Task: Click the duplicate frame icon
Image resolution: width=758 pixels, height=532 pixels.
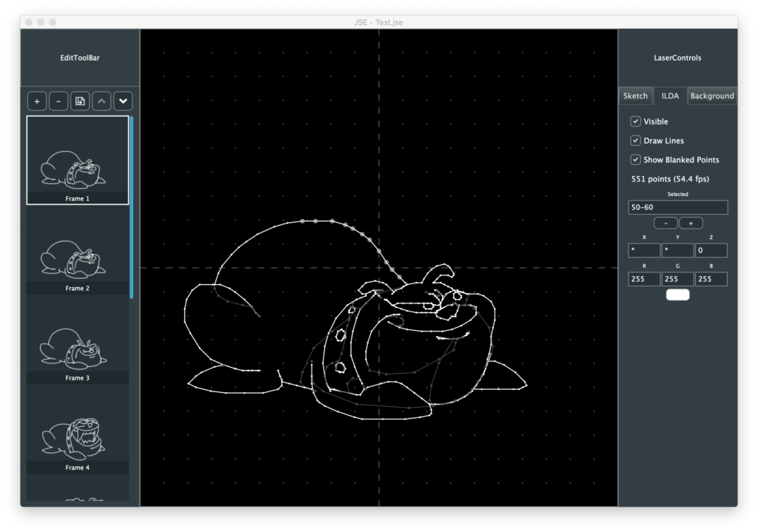Action: (80, 101)
